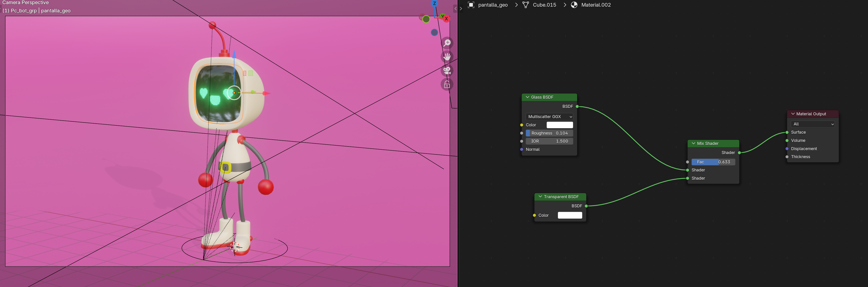Collapse the Glass BSDF node
The height and width of the screenshot is (287, 868).
pos(527,97)
